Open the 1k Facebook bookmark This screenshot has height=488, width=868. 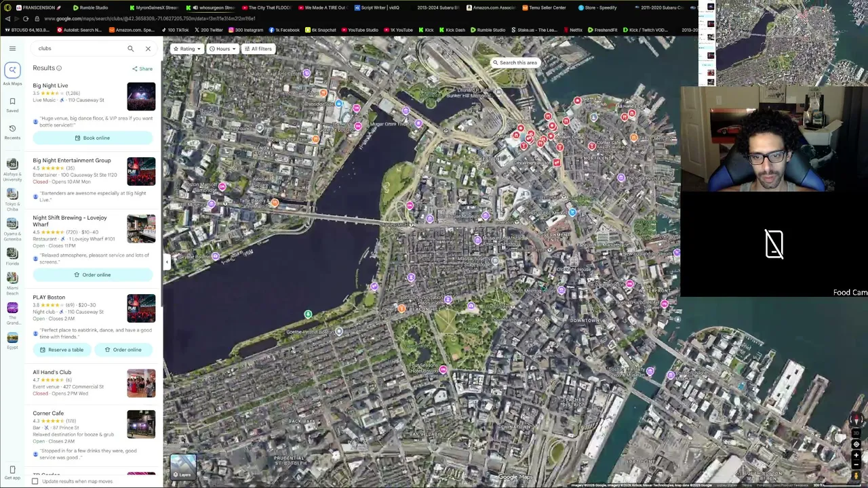point(284,30)
